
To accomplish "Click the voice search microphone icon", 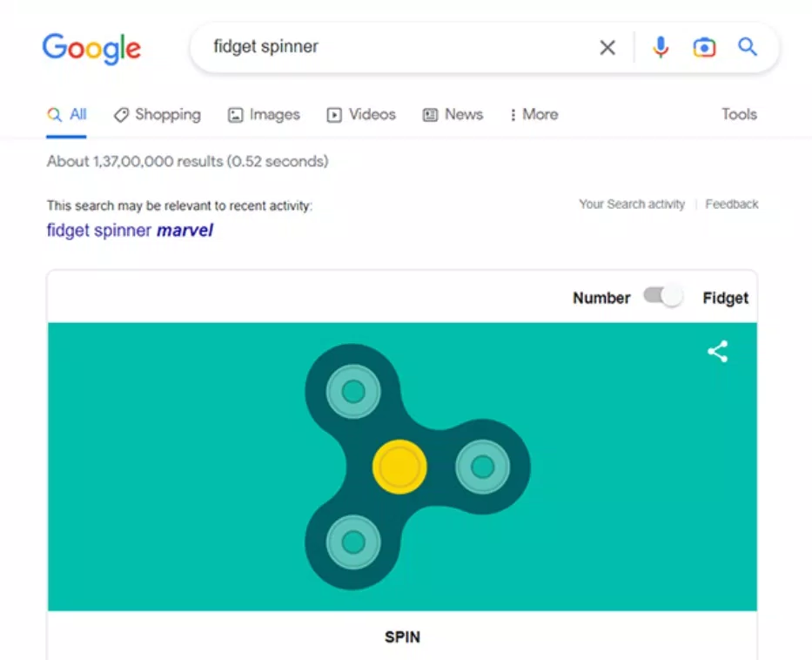I will [x=661, y=47].
